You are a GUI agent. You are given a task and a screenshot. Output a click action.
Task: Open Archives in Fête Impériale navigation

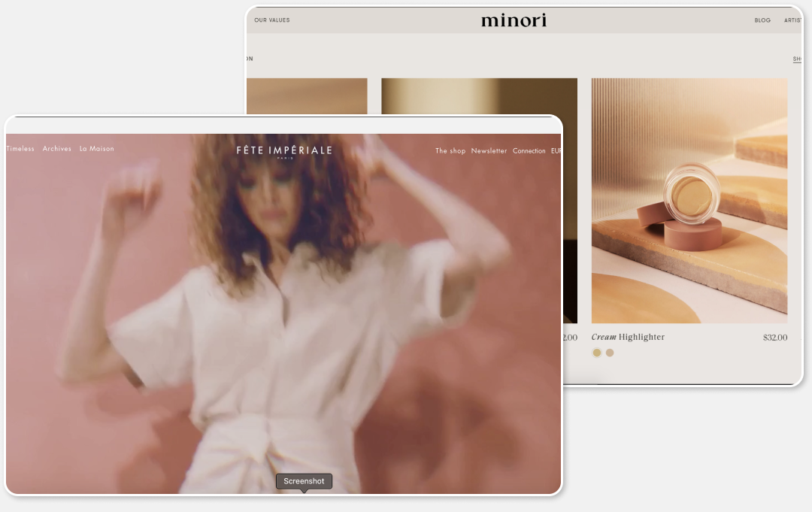57,149
